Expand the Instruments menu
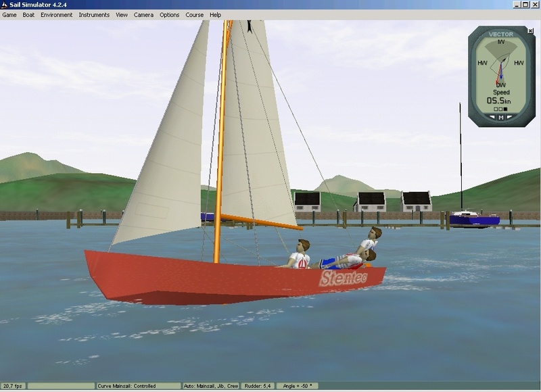The width and height of the screenshot is (541, 392). click(94, 15)
